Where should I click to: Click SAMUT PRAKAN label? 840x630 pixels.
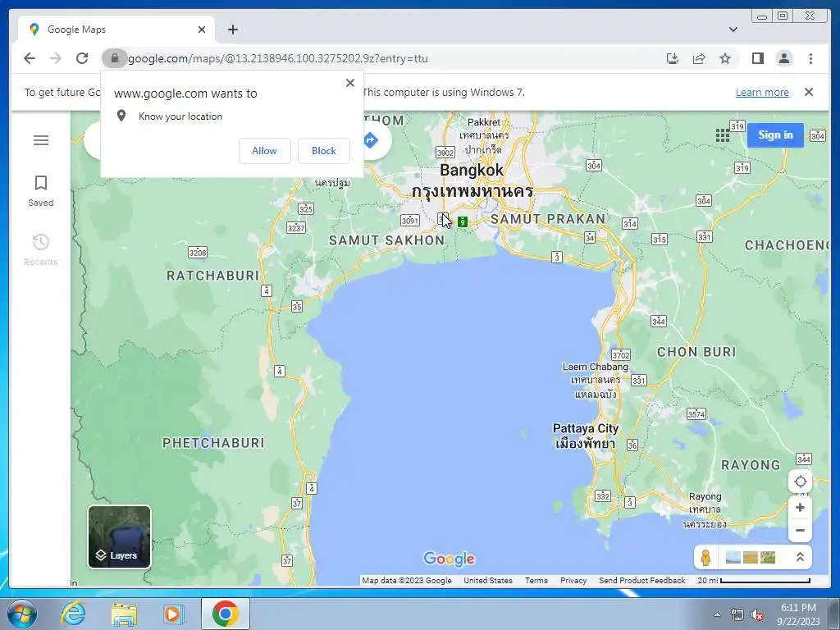coord(548,218)
